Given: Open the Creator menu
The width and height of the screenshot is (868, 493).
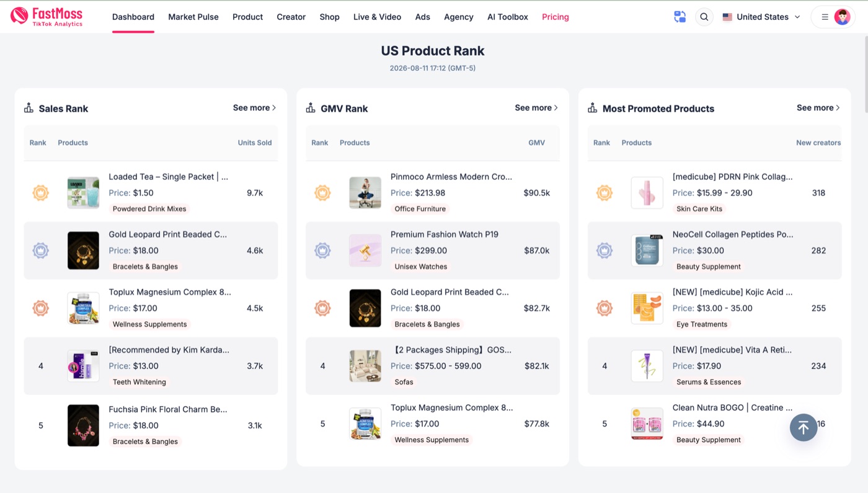Looking at the screenshot, I should 291,17.
